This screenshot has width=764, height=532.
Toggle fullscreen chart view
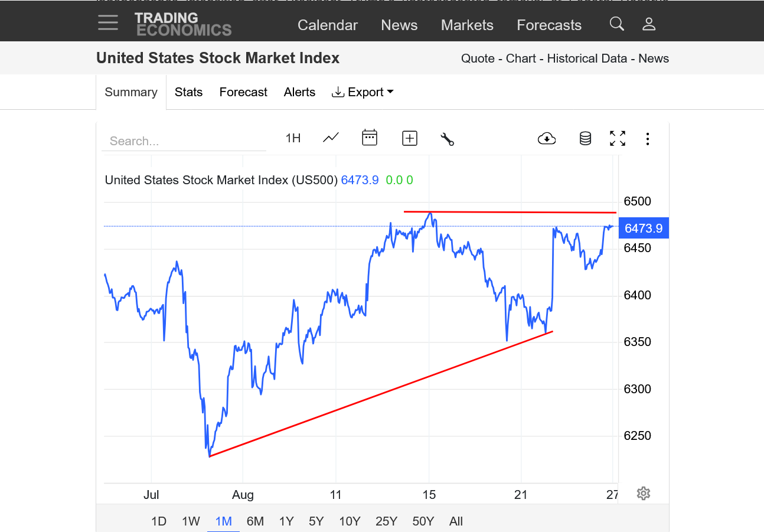[618, 139]
